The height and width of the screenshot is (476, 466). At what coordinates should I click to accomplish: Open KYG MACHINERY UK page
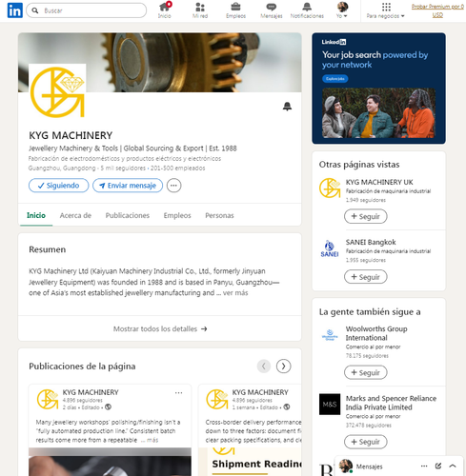pos(379,182)
